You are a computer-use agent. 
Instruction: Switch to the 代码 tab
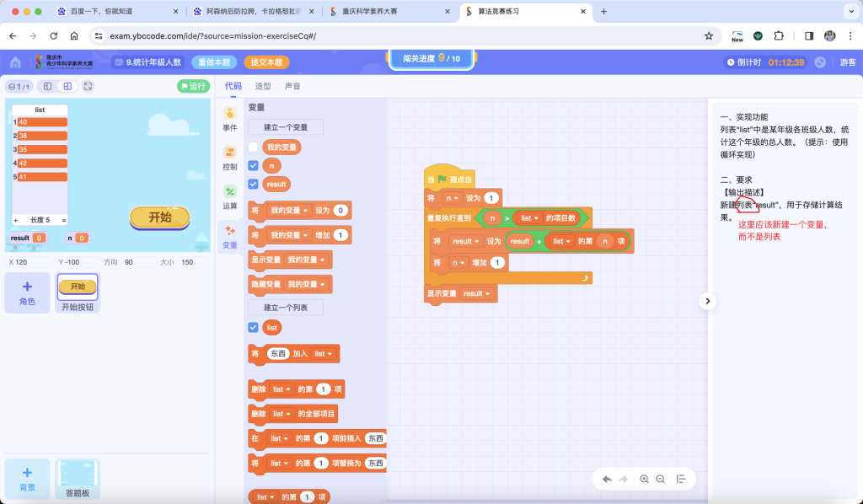(x=233, y=86)
